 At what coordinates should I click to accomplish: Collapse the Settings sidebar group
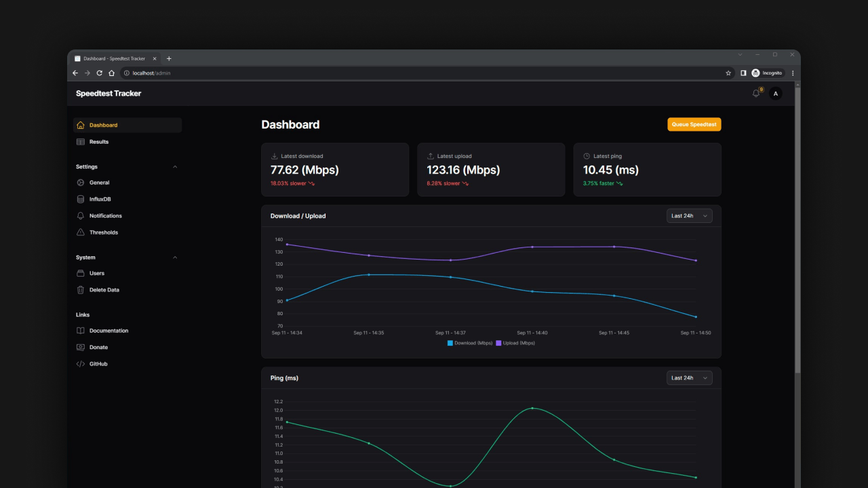pyautogui.click(x=175, y=167)
